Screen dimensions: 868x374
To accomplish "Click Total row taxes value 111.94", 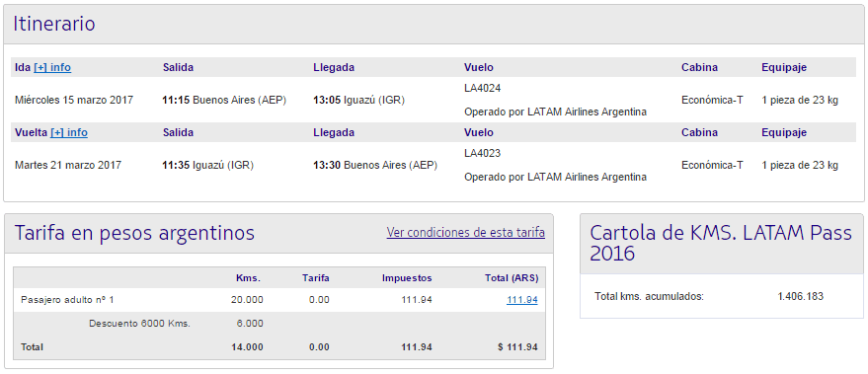I will tap(417, 347).
